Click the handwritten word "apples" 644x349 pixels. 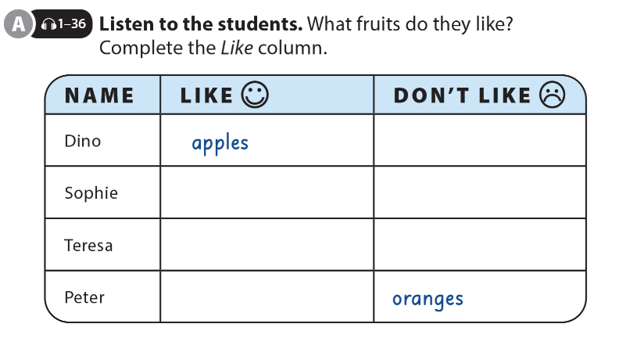[x=220, y=143]
